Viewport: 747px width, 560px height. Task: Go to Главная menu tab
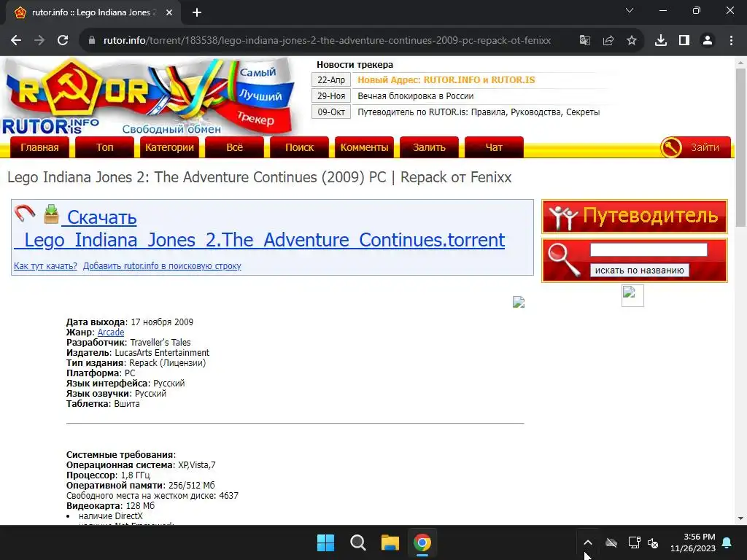[x=39, y=147]
